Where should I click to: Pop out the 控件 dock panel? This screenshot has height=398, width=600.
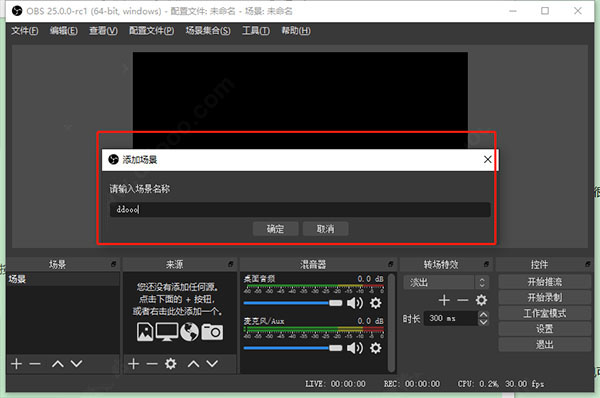(588, 264)
